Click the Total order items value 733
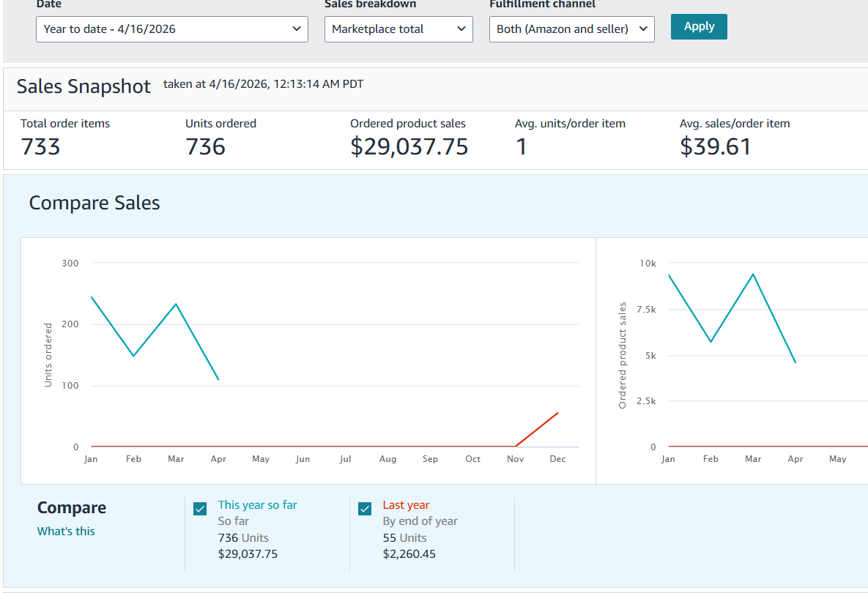The image size is (868, 593). pyautogui.click(x=40, y=147)
